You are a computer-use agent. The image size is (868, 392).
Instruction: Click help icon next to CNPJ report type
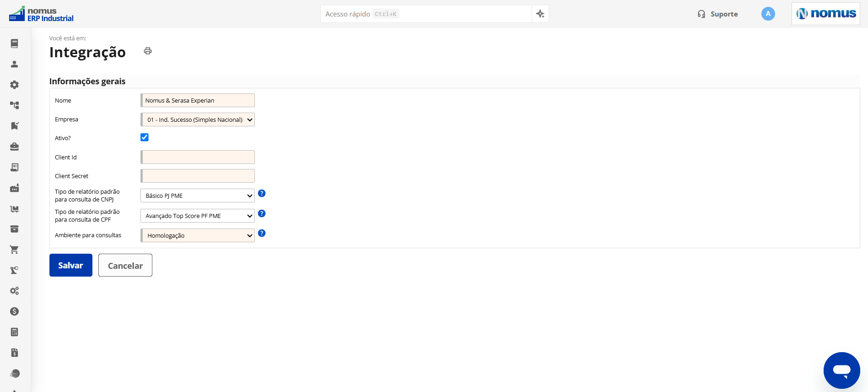pyautogui.click(x=262, y=193)
